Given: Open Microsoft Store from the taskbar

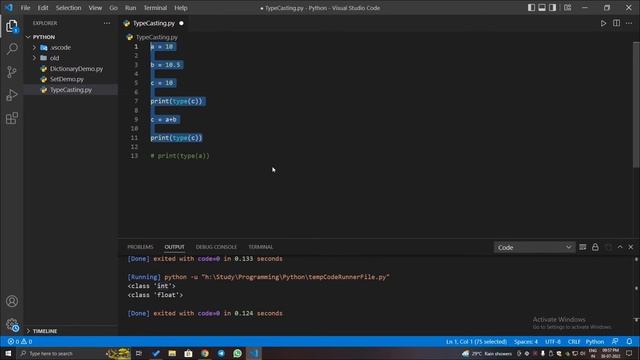Looking at the screenshot, I should click(x=188, y=353).
